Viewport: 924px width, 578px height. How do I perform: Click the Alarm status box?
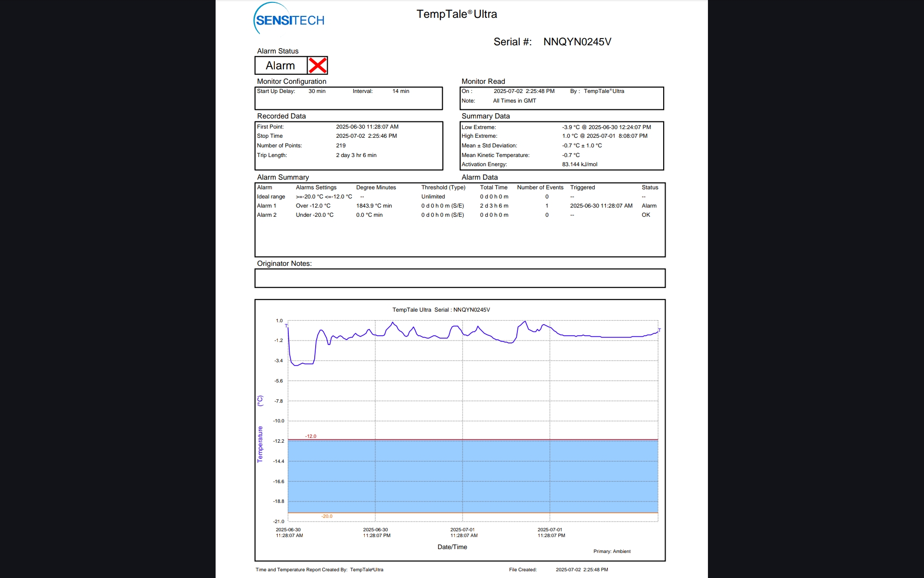coord(281,66)
